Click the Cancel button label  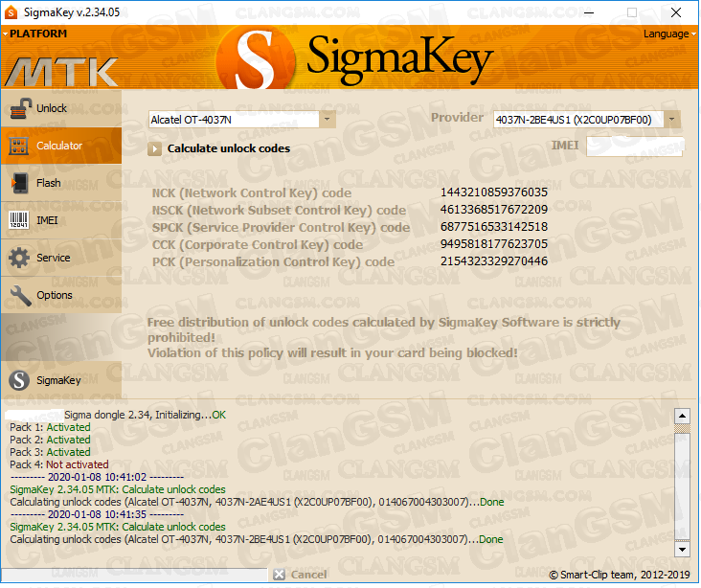point(309,575)
